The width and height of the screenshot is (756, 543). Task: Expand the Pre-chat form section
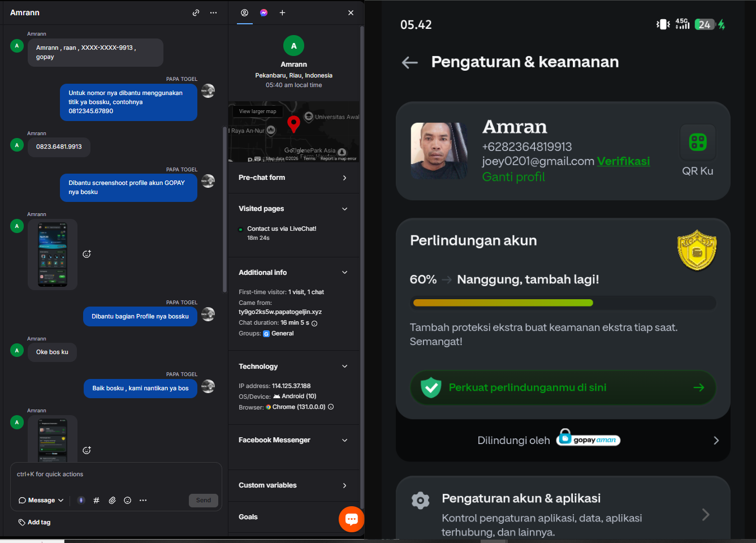click(x=293, y=178)
